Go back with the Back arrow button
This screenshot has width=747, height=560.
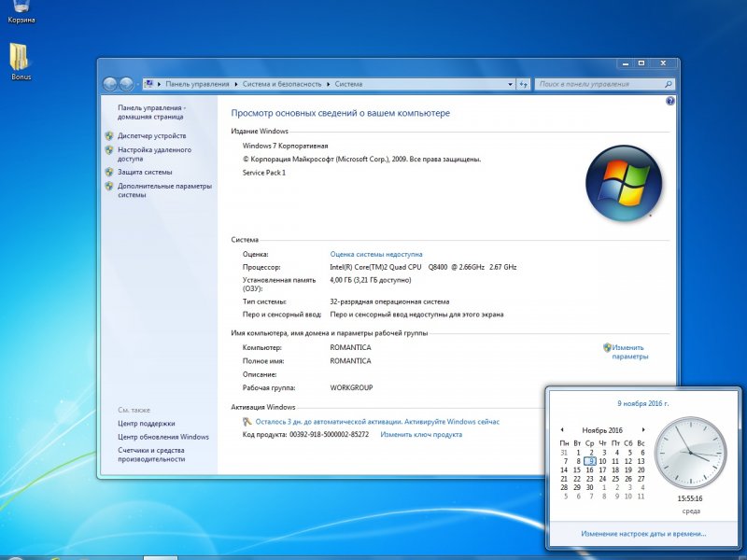pos(109,84)
